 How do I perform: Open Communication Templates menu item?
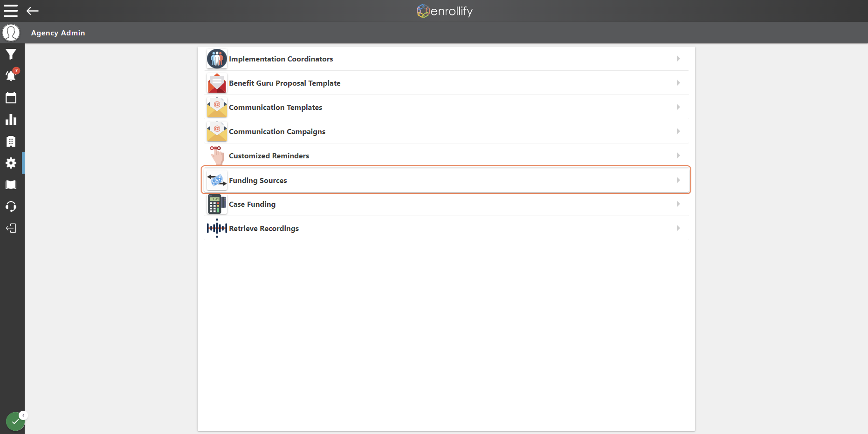[x=446, y=107]
